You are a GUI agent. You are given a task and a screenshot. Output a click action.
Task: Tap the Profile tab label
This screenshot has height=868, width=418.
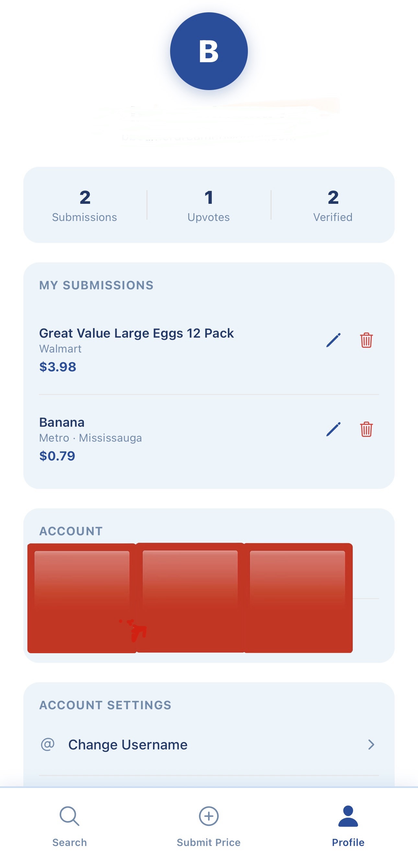tap(348, 842)
